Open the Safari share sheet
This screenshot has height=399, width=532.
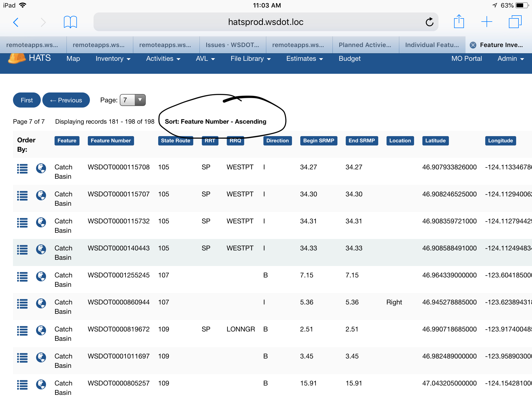tap(459, 22)
